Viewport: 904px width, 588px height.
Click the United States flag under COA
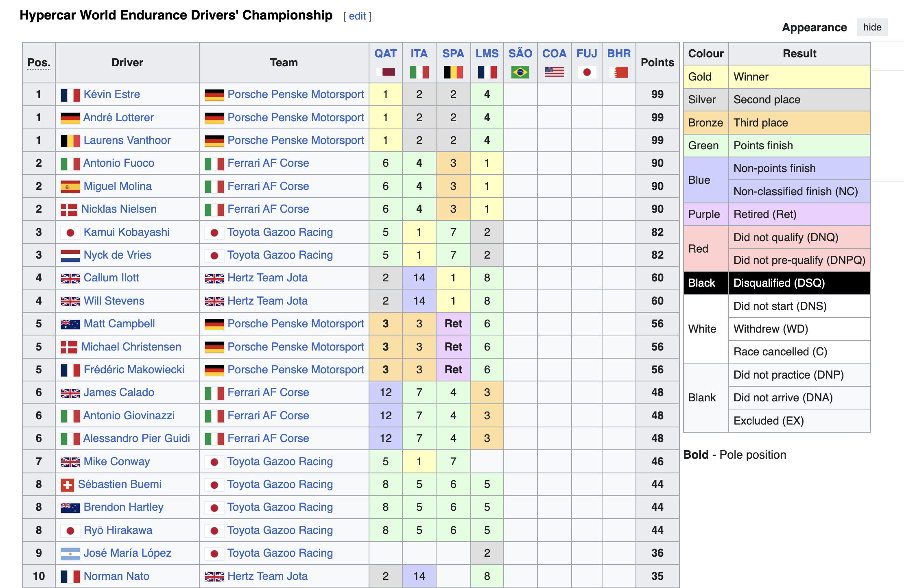(x=554, y=72)
